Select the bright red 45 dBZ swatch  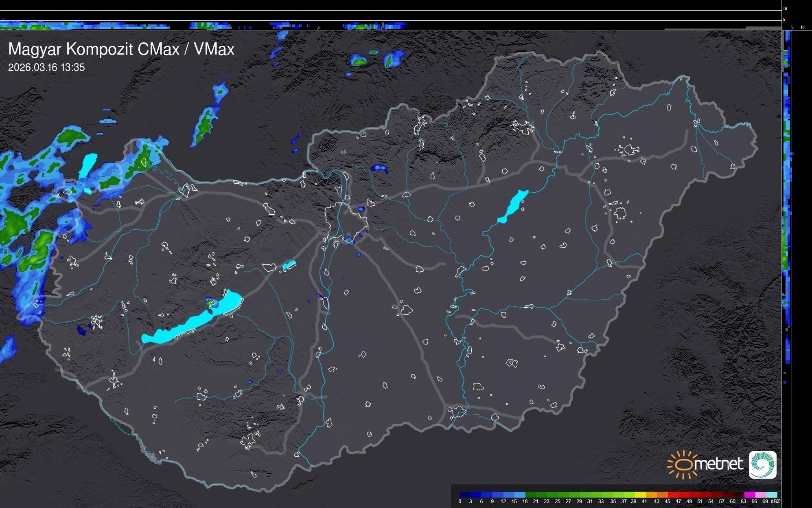[673, 495]
